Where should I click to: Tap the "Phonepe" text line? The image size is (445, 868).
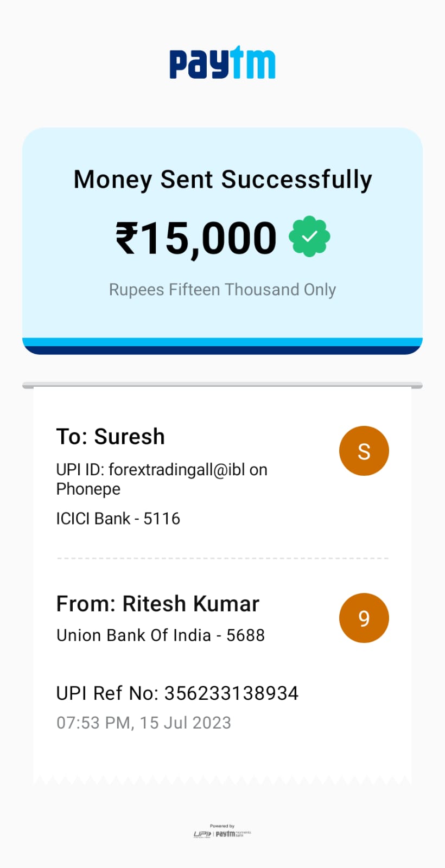click(88, 489)
